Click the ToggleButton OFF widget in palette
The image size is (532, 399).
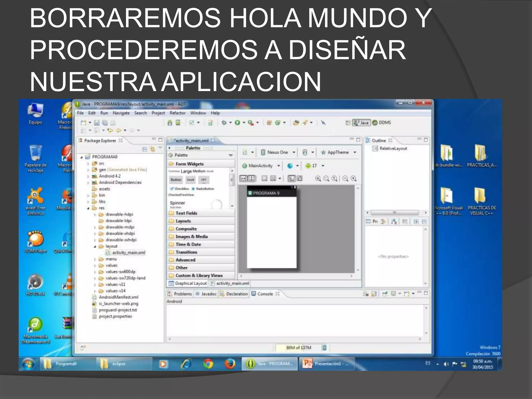tap(203, 179)
